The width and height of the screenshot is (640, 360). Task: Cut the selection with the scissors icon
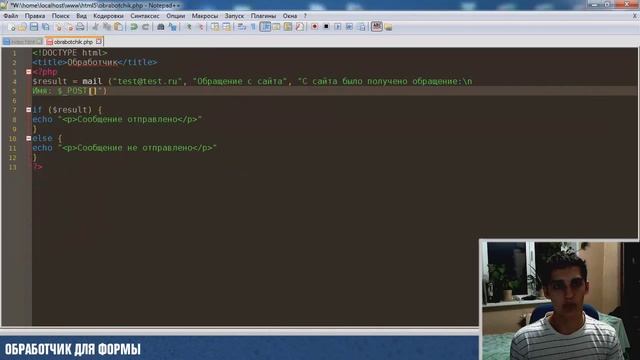click(95, 27)
